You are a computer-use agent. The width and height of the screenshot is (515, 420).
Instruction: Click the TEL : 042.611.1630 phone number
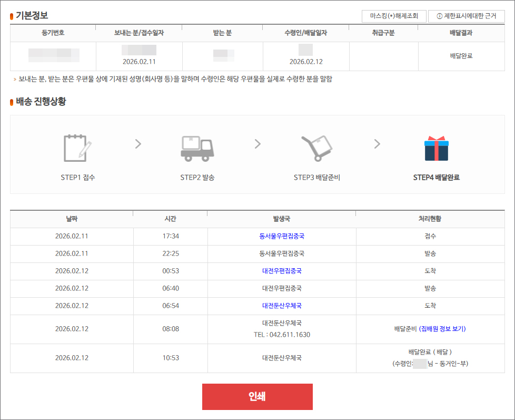282,335
